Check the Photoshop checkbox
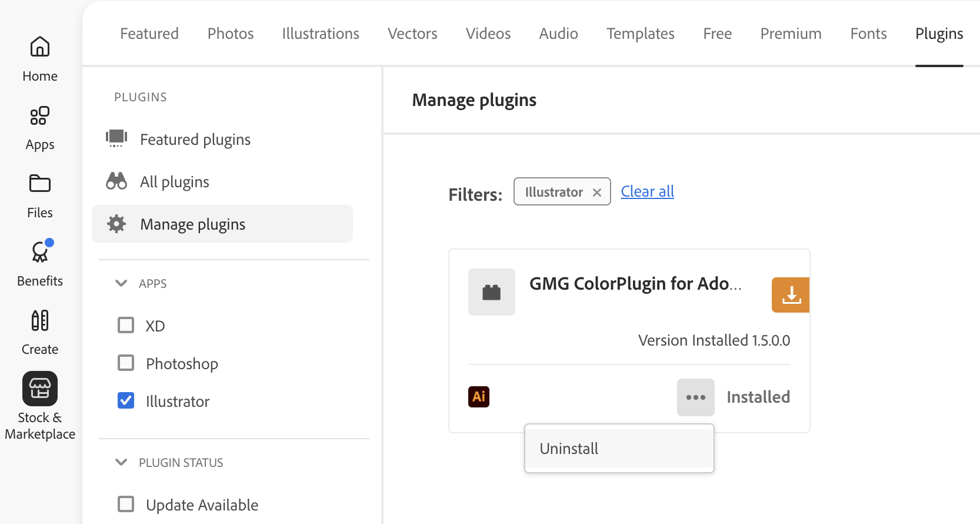Screen dimensions: 980x524 point(126,363)
